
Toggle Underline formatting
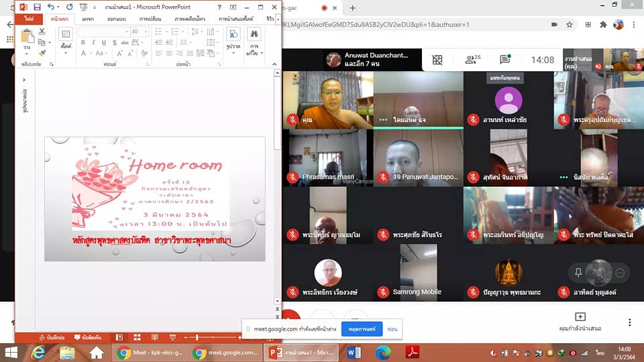104,42
